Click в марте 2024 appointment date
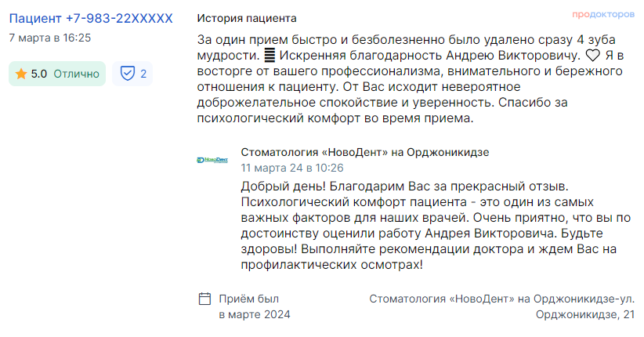Screen dimensions: 644x337 tap(255, 315)
